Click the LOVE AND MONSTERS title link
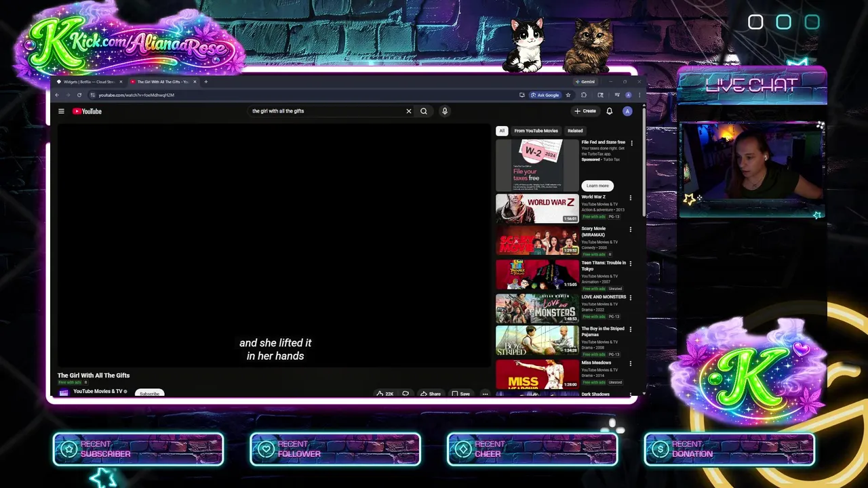868x488 pixels. [604, 297]
